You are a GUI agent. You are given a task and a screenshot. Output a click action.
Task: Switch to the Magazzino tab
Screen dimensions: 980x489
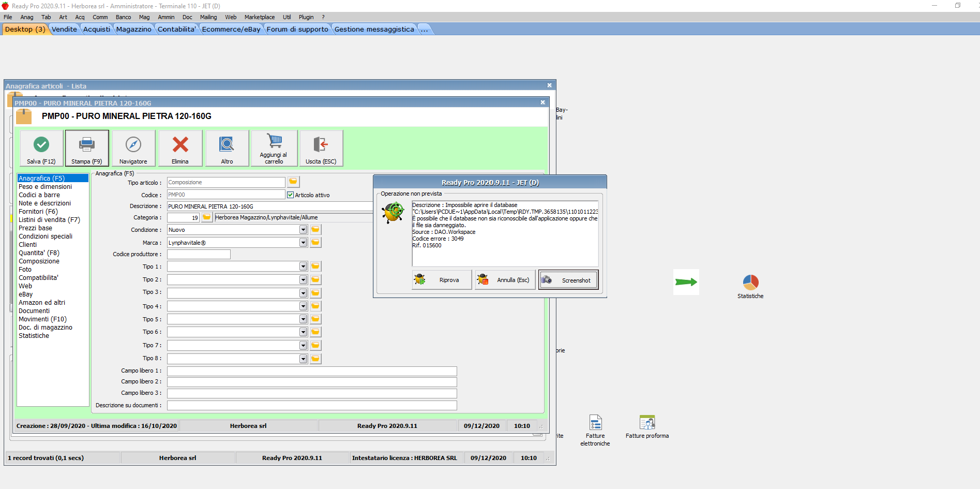pyautogui.click(x=134, y=29)
